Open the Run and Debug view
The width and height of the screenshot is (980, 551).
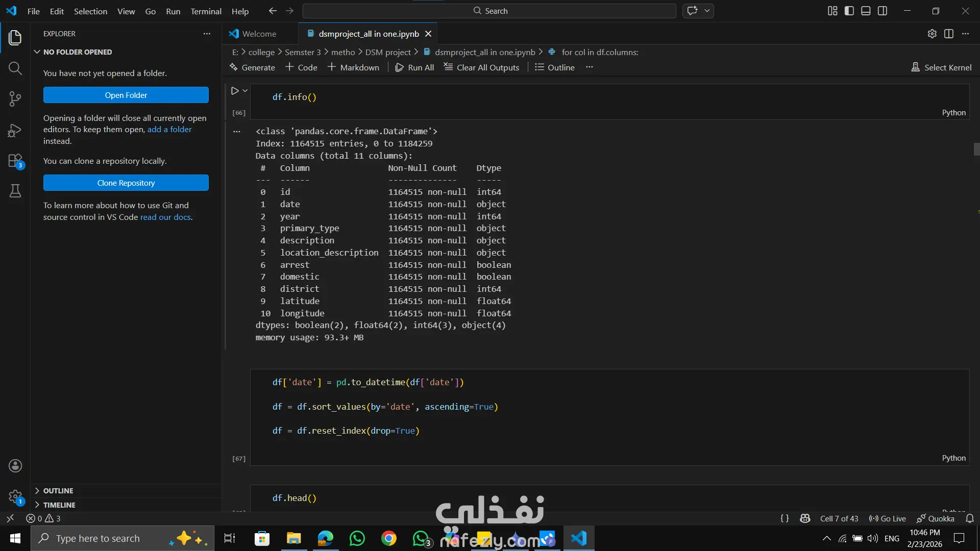[15, 131]
